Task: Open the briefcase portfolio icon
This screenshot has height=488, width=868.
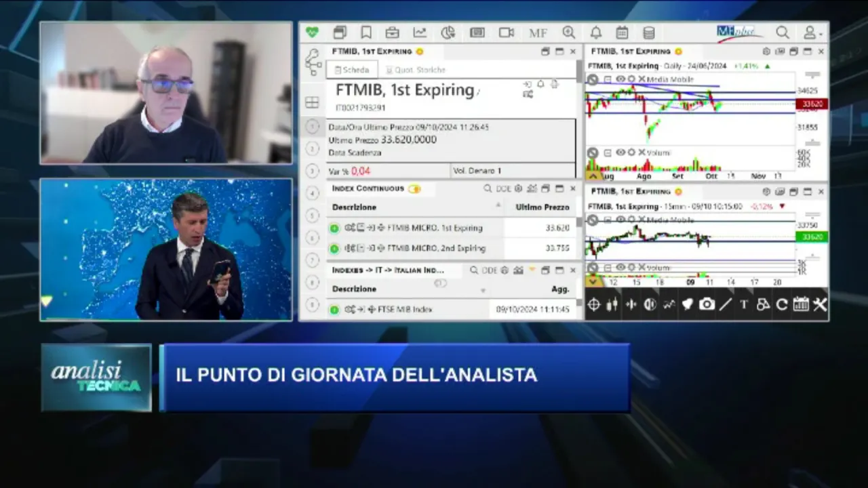Action: click(x=392, y=33)
